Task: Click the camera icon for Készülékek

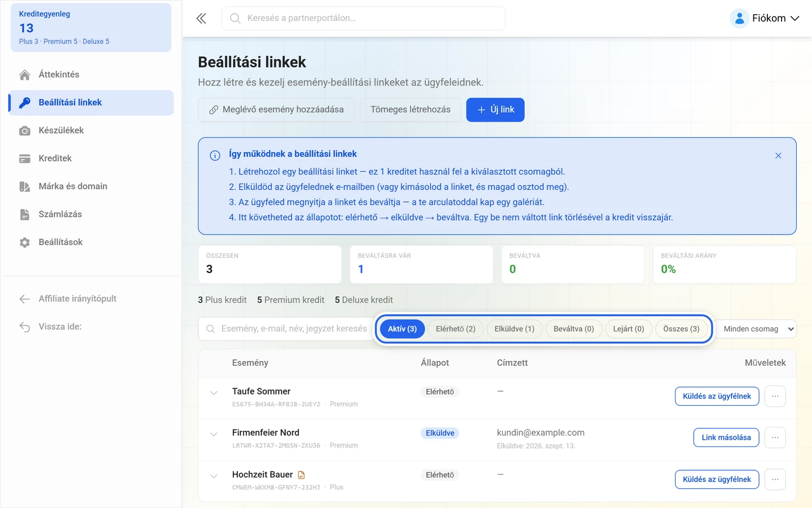Action: click(25, 131)
